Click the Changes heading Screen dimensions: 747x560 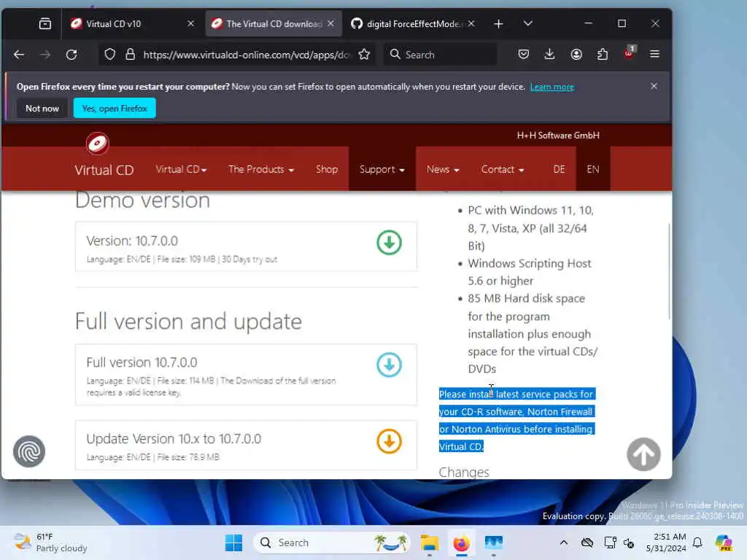point(464,472)
